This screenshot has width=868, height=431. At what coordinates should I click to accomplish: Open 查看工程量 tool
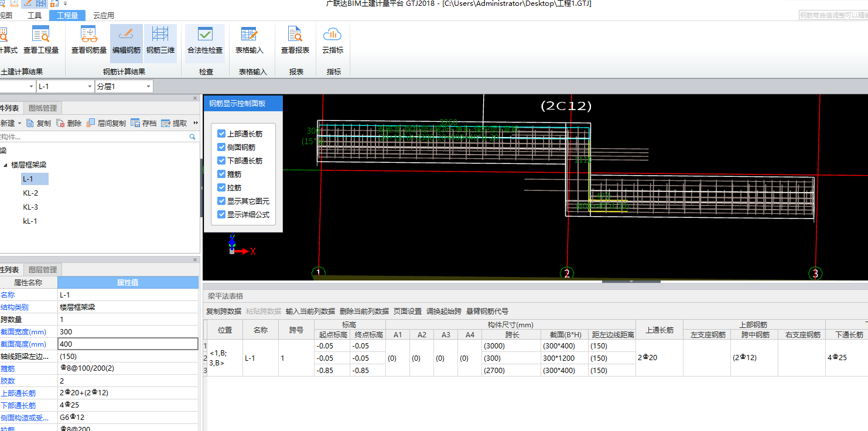[41, 40]
